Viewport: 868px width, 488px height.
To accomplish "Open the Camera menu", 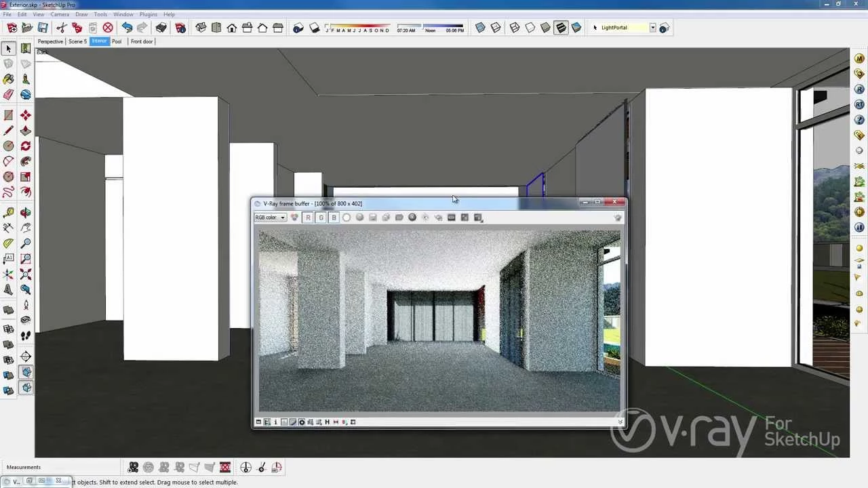I will 60,14.
